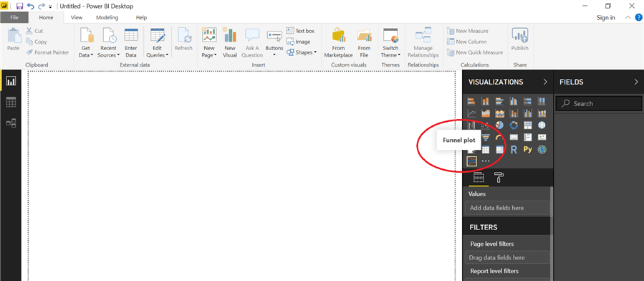Select the Area chart visual
Viewport: 644px width, 281px height.
(x=486, y=113)
